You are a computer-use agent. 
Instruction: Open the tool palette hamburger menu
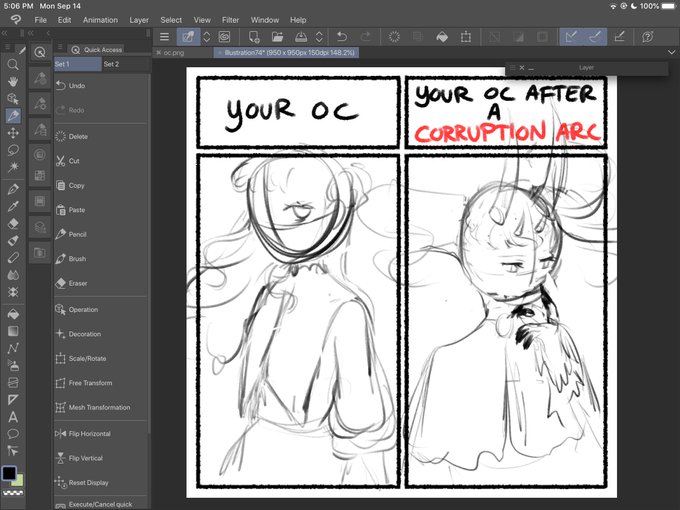click(x=7, y=47)
